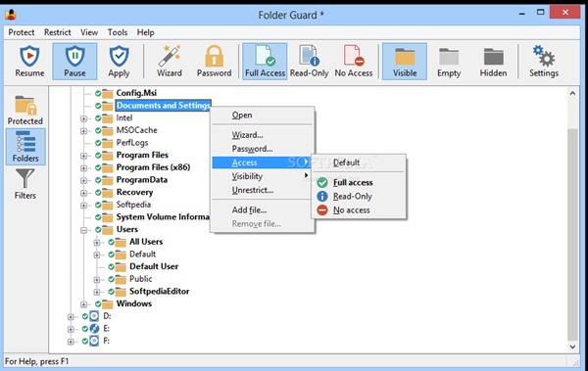The image size is (588, 371).
Task: Toggle the Hidden visibility button
Action: (493, 61)
